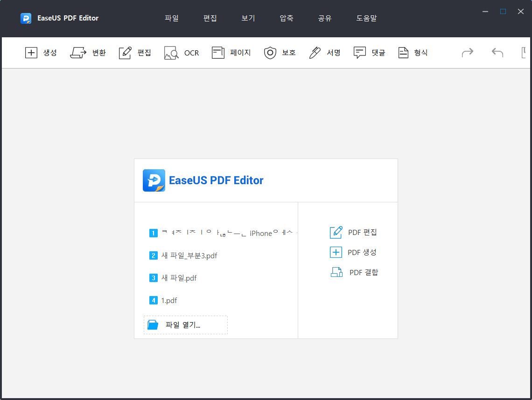
Task: Open recent file 새 파일.pdf
Action: coord(173,278)
